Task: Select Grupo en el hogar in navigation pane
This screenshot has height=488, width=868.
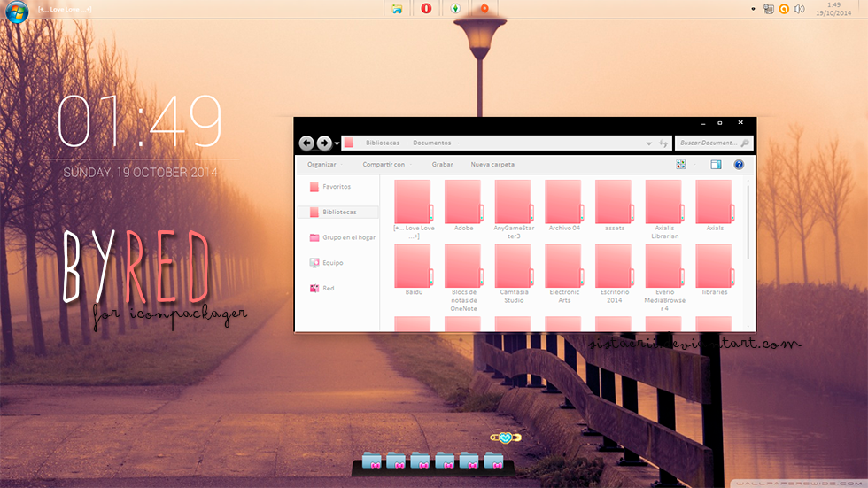Action: (343, 237)
